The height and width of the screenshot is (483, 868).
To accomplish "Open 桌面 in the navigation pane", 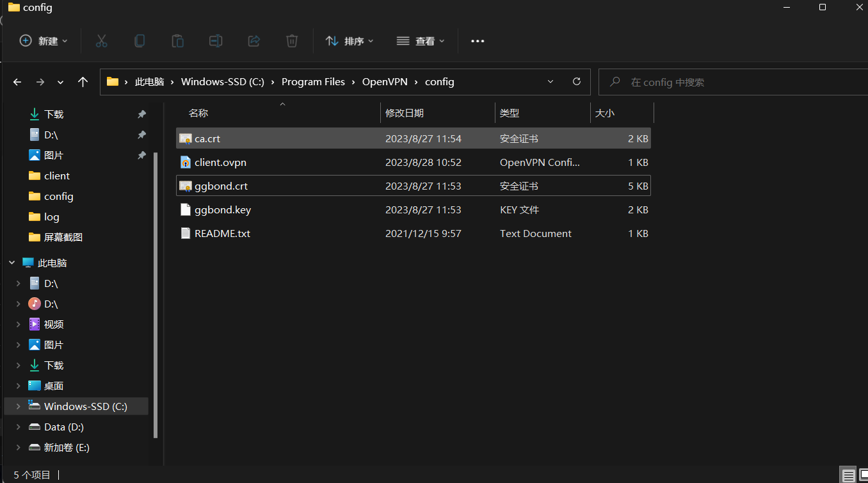I will coord(54,386).
